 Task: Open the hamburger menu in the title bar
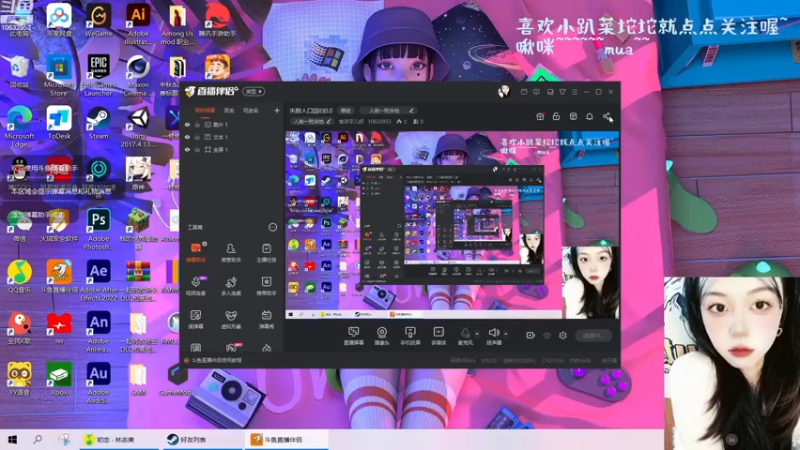click(x=574, y=92)
